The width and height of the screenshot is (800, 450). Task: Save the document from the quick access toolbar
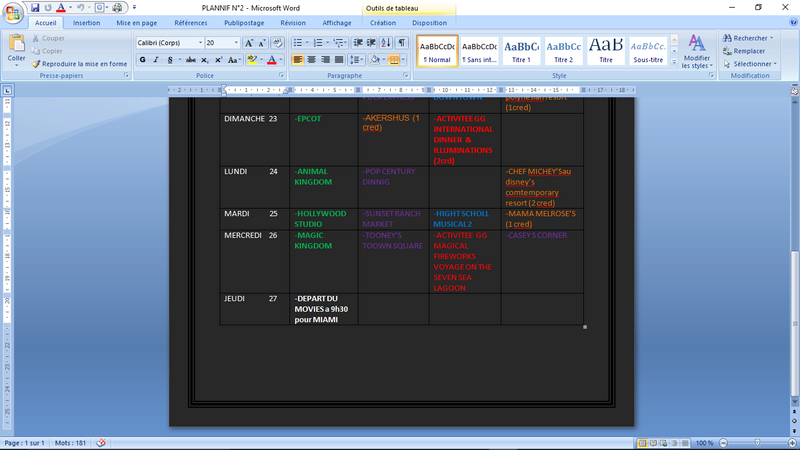(35, 8)
